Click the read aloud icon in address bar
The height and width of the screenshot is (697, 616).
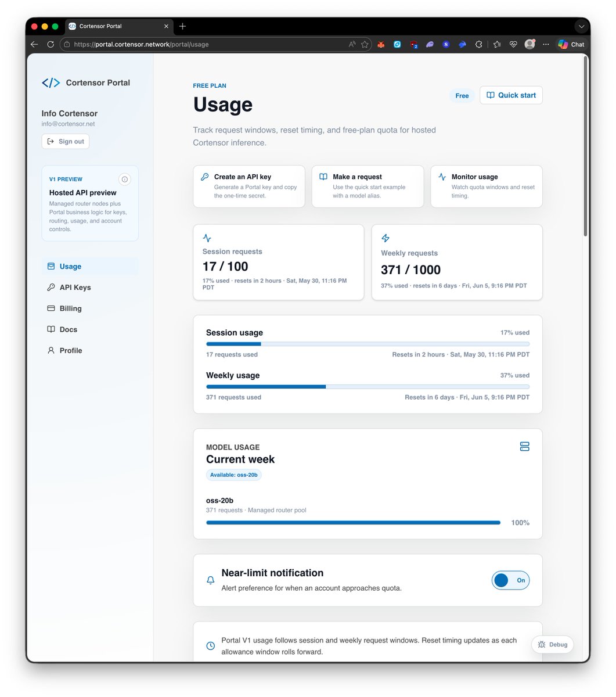(352, 44)
